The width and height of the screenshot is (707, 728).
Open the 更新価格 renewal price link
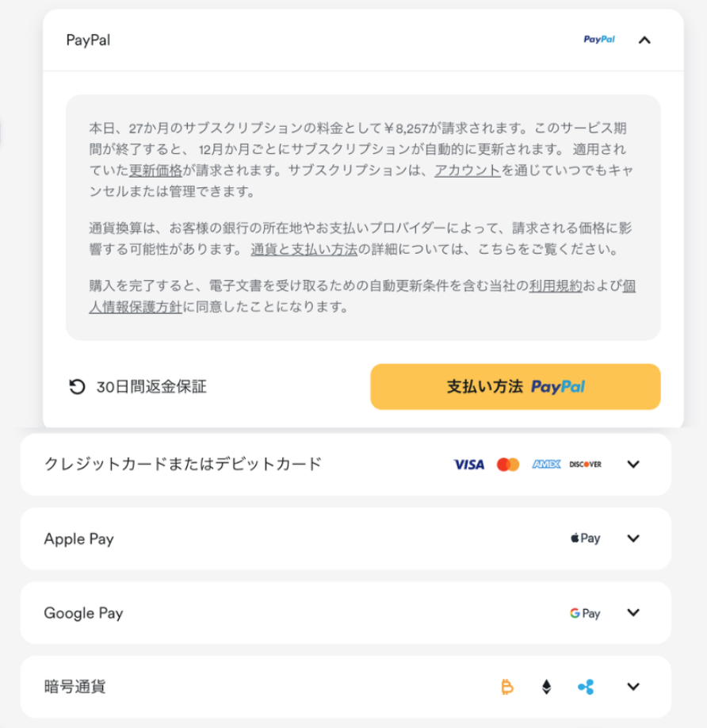155,170
